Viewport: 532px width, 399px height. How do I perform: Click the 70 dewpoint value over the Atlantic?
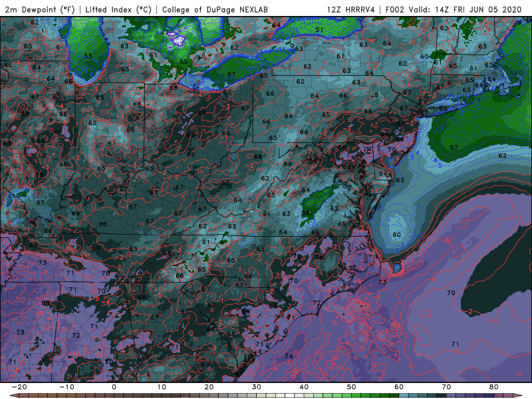pos(451,293)
